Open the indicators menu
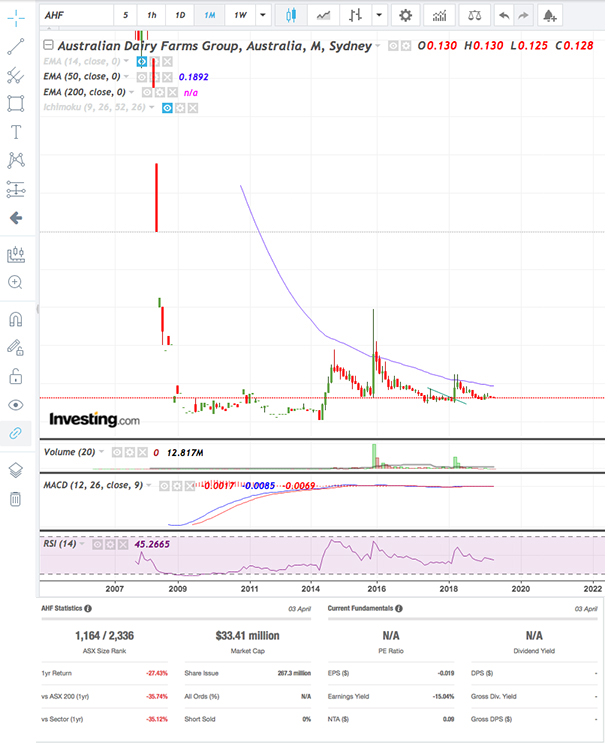The width and height of the screenshot is (609, 748). [x=439, y=15]
